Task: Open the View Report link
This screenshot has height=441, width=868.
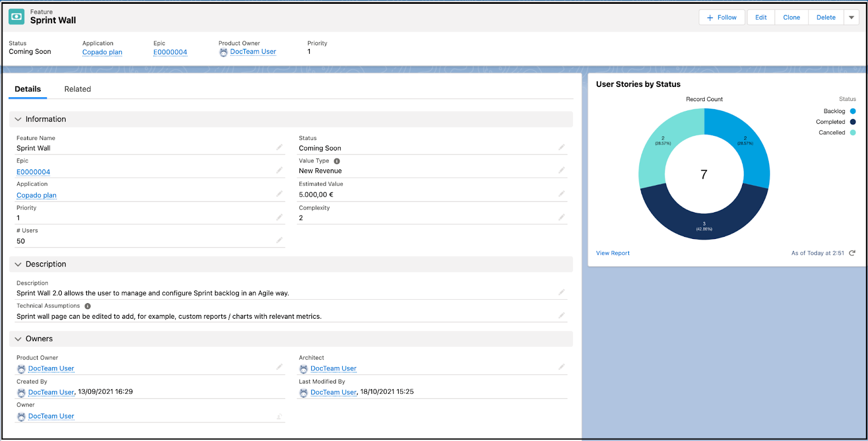Action: click(x=612, y=253)
